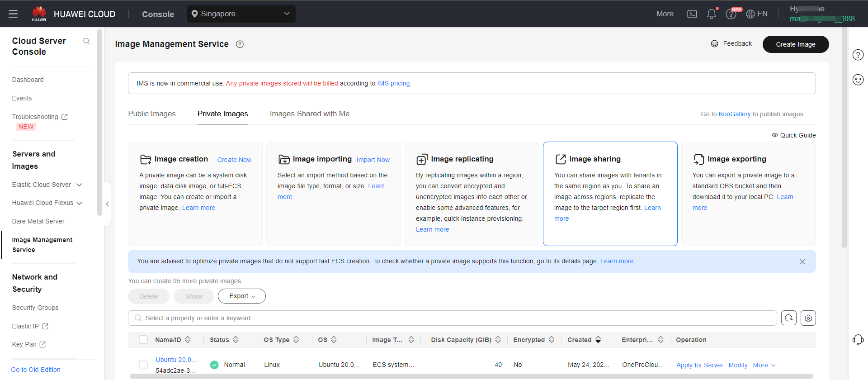
Task: Open the More menu in top bar
Action: (x=665, y=14)
